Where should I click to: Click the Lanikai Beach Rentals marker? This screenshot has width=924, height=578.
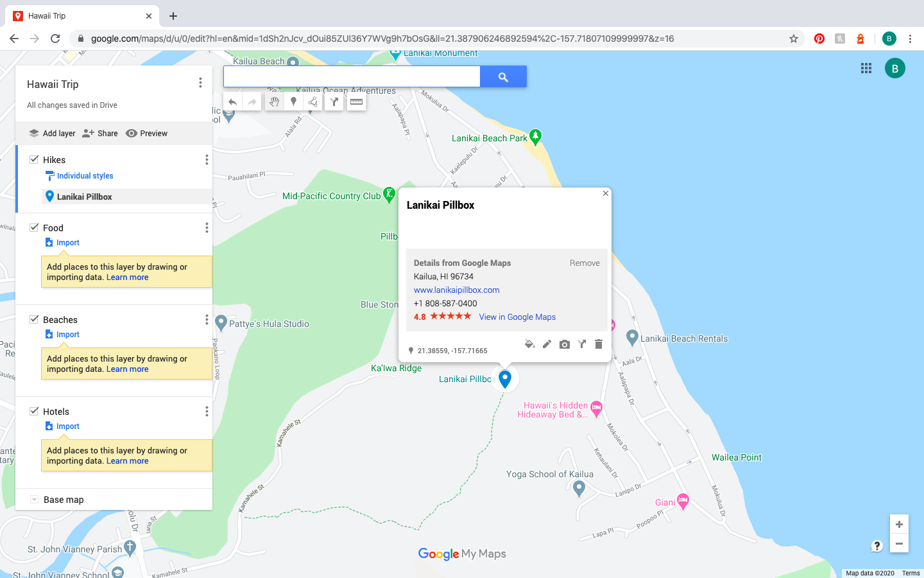[x=632, y=337]
